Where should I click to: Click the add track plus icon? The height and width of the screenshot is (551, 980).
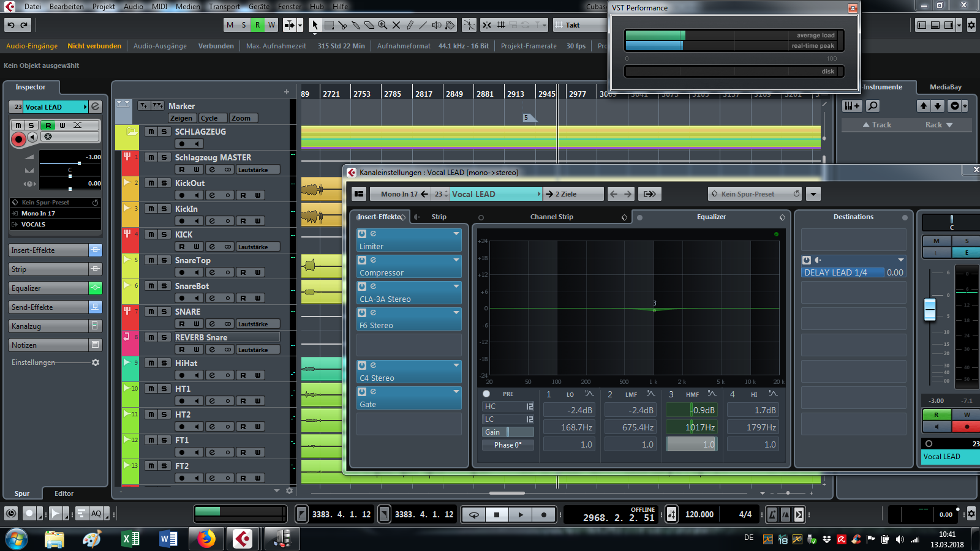pos(286,92)
